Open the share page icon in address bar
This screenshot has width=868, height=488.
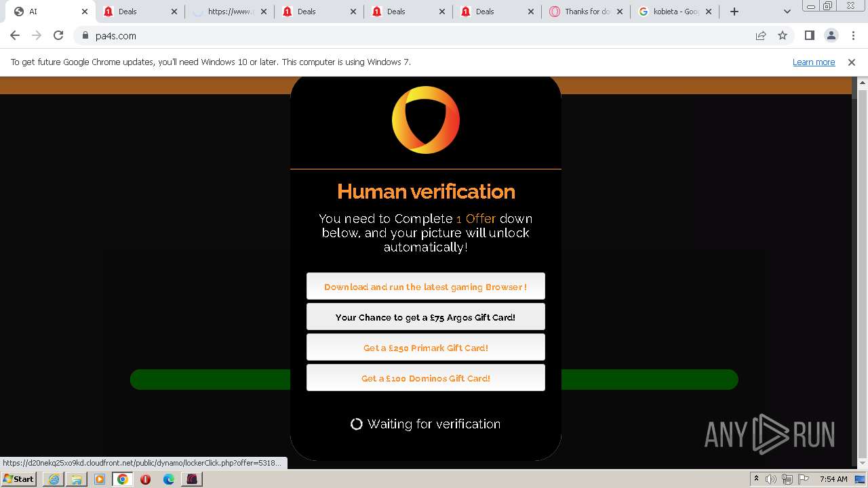761,35
